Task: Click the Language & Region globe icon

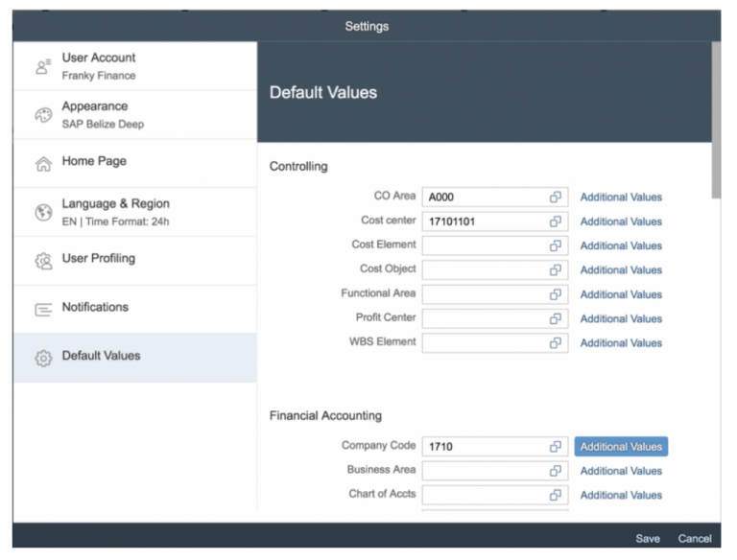Action: [x=43, y=212]
